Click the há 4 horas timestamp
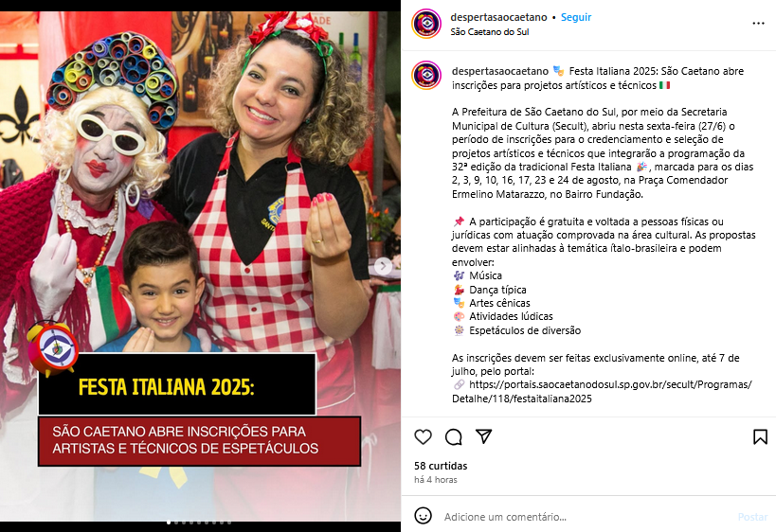The width and height of the screenshot is (776, 532). click(436, 480)
